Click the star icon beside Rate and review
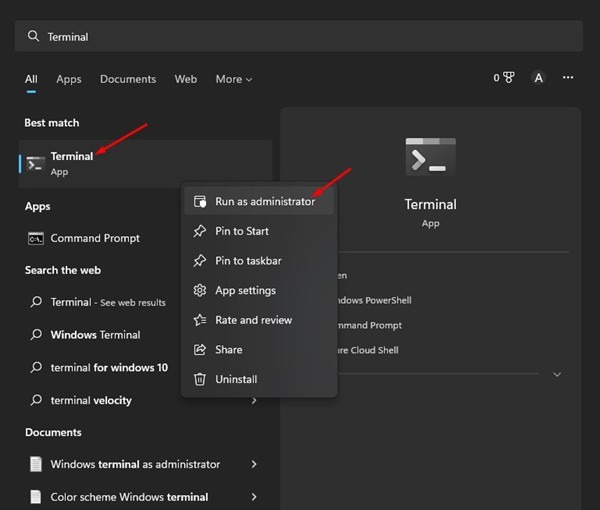 (x=200, y=320)
